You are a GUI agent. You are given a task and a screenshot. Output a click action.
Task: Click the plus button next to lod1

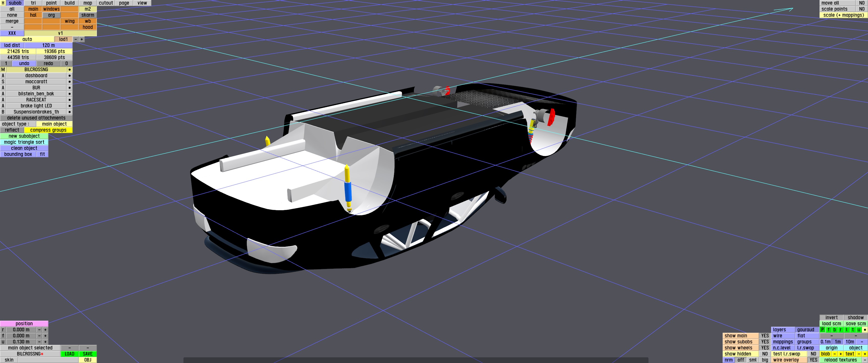click(x=82, y=39)
